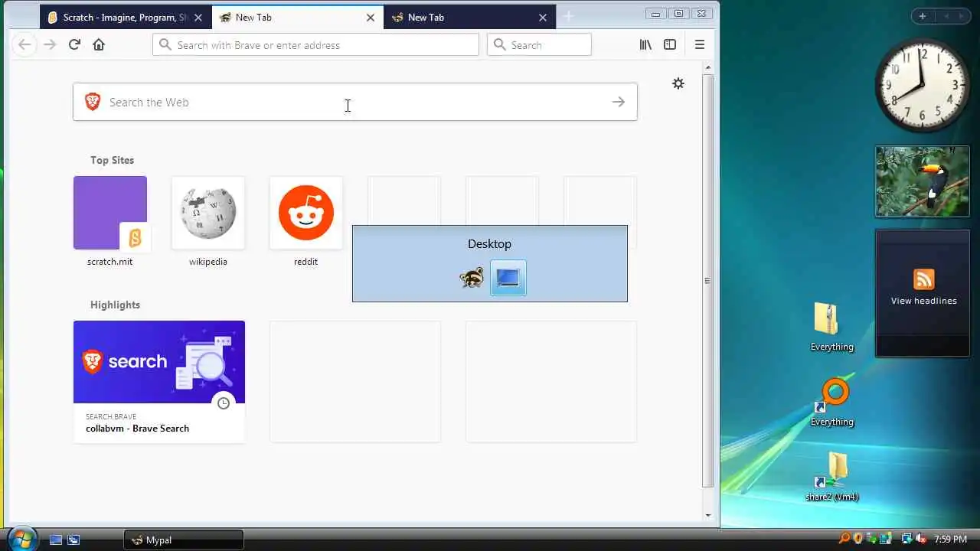Open reddit top site tile
The image size is (980, 551).
(x=306, y=213)
